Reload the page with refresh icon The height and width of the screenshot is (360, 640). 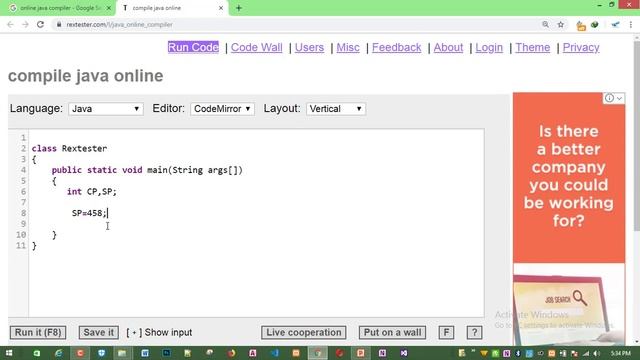(40, 24)
